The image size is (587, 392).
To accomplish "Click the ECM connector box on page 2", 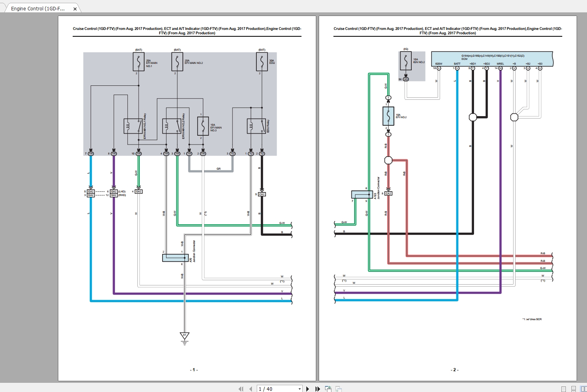I will (492, 58).
